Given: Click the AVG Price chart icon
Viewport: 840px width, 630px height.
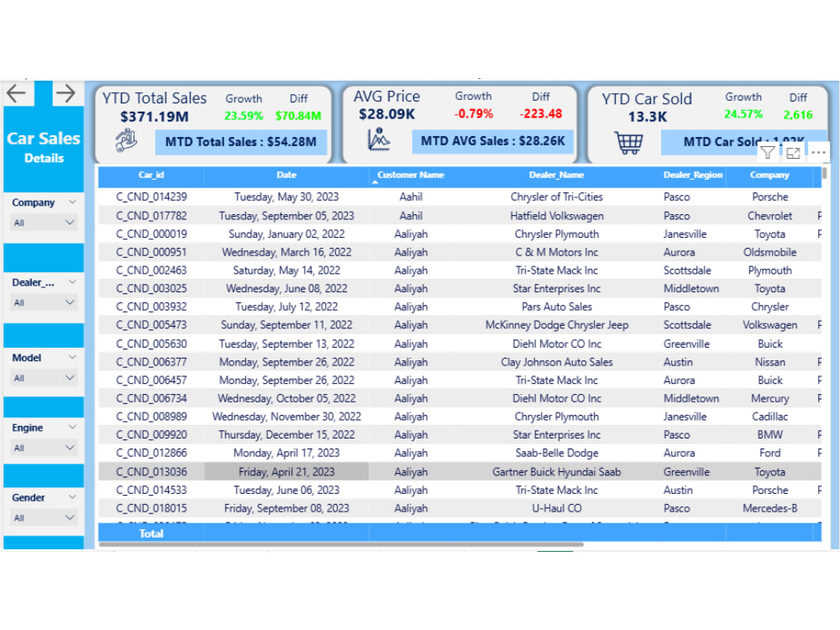Looking at the screenshot, I should 379,139.
